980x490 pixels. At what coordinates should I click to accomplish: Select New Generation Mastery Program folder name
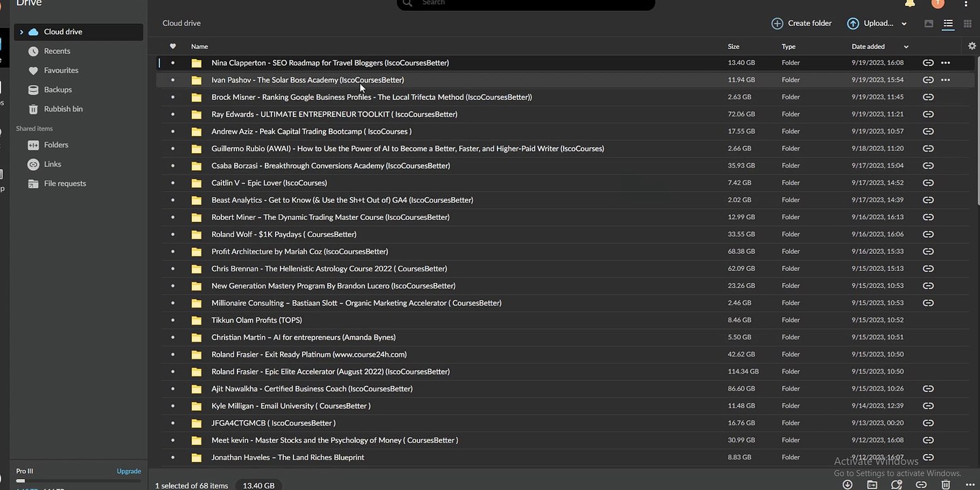coord(333,286)
